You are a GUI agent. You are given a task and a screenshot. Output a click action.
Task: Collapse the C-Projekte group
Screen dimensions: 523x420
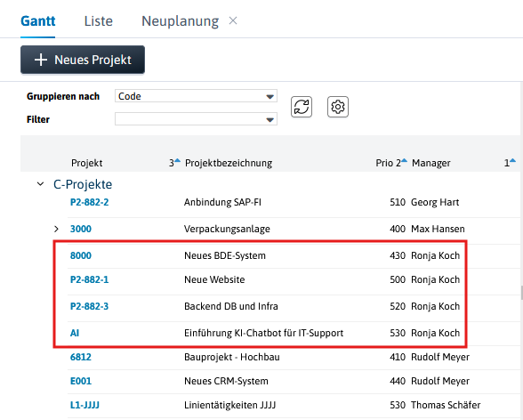pyautogui.click(x=40, y=184)
